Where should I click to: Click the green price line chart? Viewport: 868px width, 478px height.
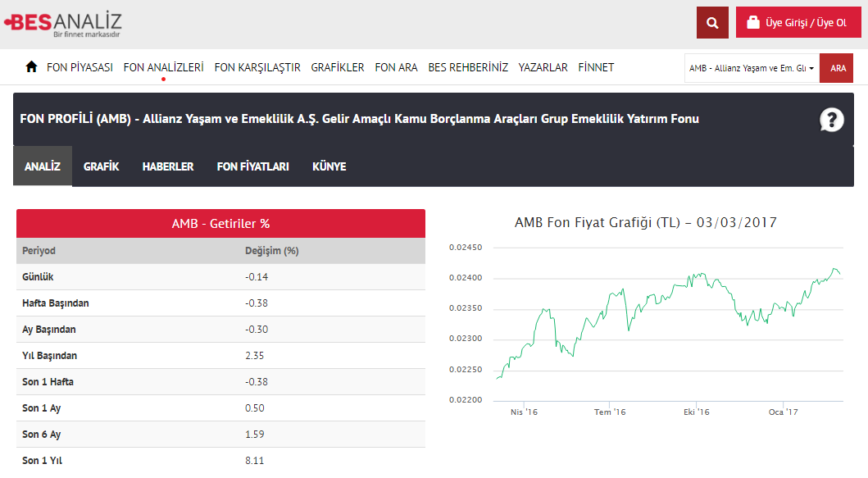[668, 324]
